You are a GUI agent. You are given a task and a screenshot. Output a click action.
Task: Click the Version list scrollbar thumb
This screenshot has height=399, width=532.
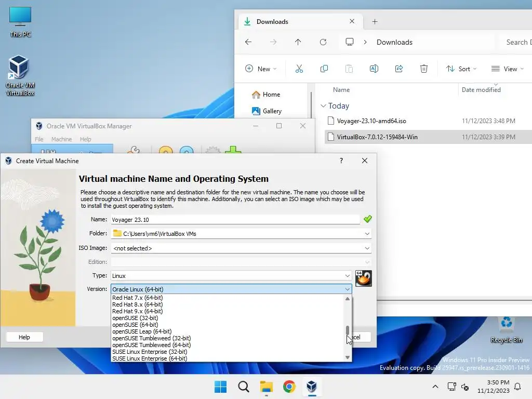coord(348,330)
